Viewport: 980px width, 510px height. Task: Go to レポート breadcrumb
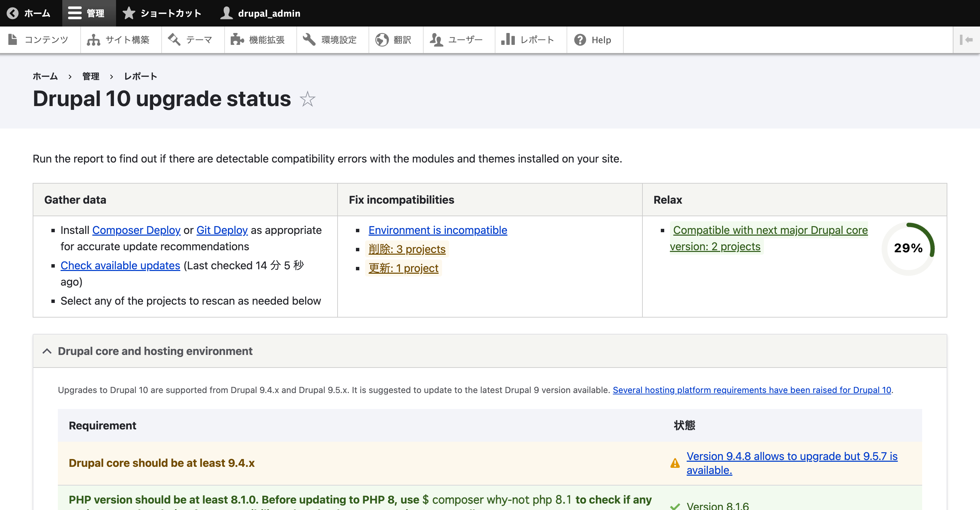click(141, 76)
